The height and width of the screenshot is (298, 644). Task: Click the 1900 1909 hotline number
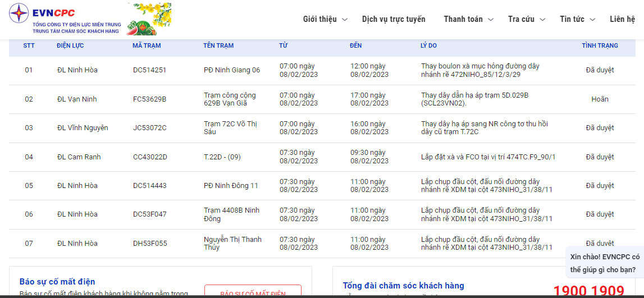click(x=588, y=291)
